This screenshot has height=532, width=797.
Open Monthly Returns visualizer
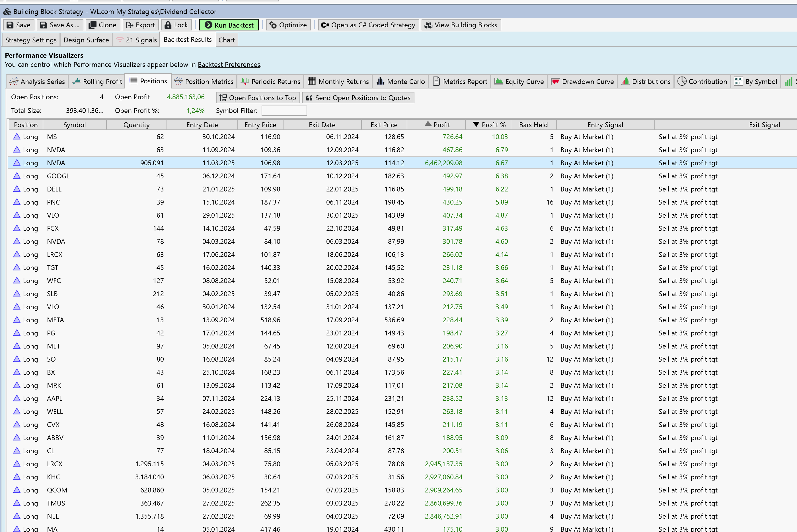[338, 81]
